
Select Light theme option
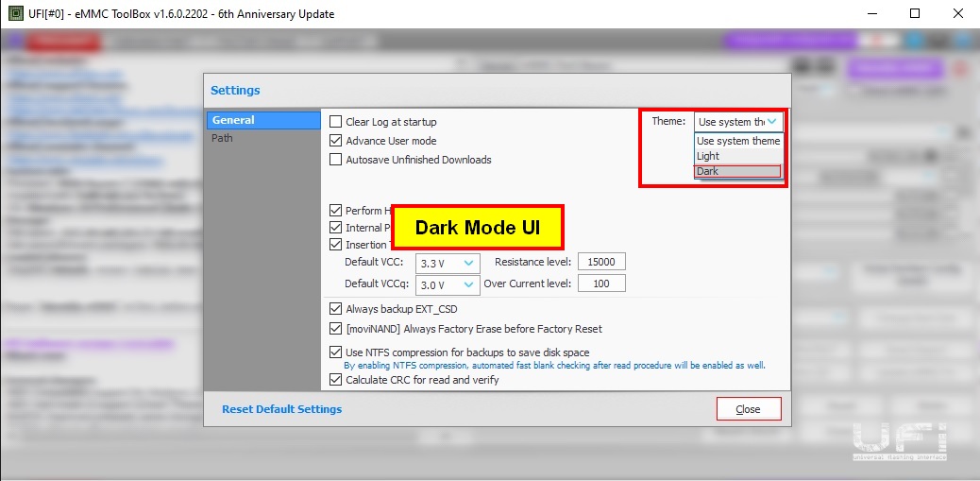pos(738,156)
